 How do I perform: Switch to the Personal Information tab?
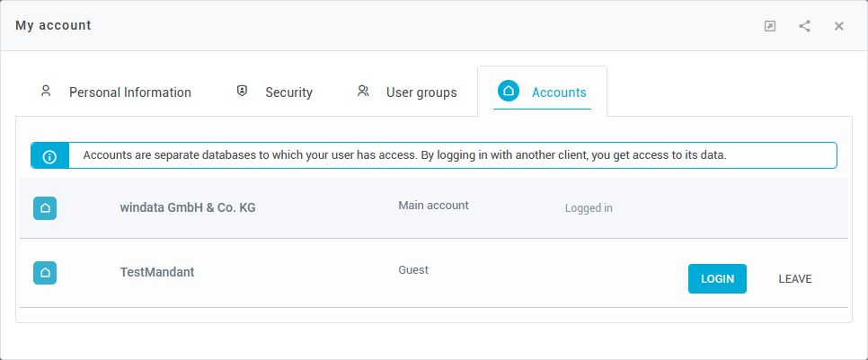(129, 92)
